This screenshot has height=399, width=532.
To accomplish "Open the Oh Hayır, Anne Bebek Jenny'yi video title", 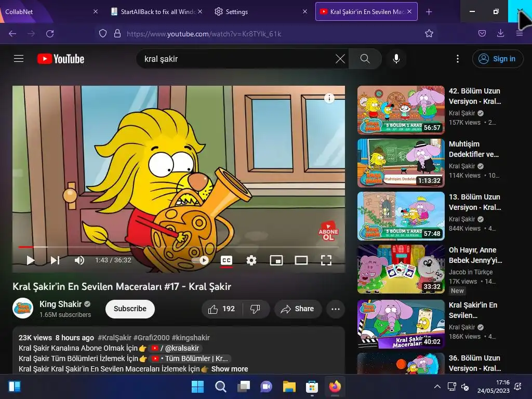I will point(475,255).
